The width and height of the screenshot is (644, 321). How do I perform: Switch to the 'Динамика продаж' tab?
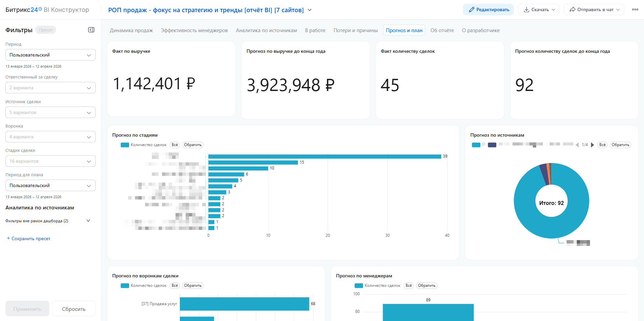tap(131, 30)
